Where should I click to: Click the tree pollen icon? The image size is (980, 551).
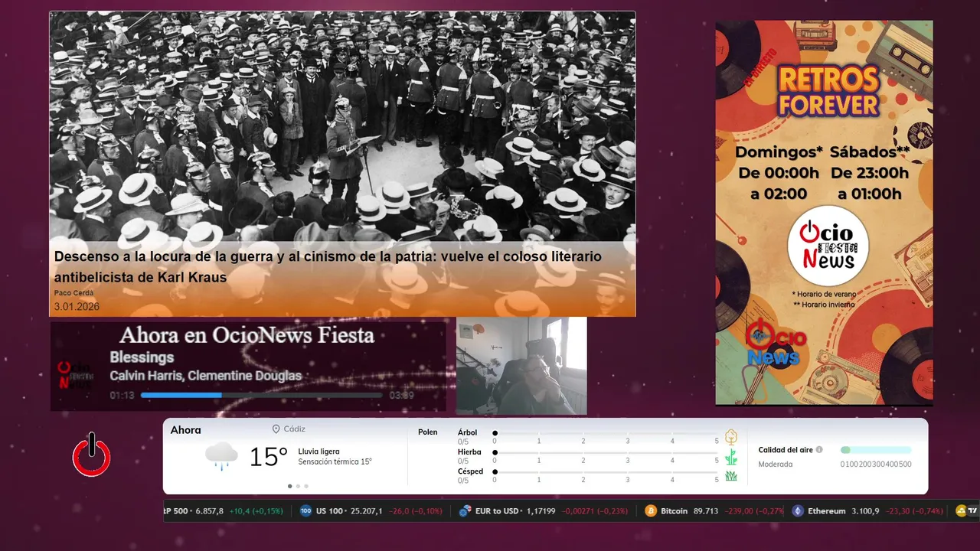coord(731,437)
